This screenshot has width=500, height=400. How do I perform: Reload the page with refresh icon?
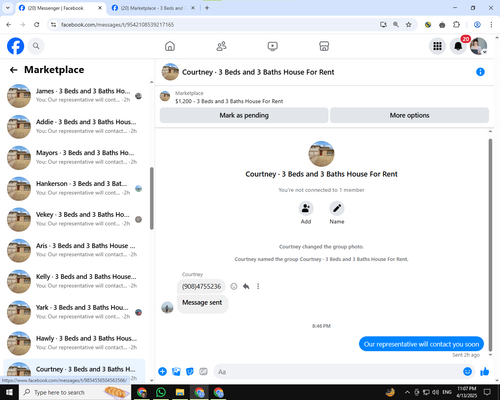point(37,25)
